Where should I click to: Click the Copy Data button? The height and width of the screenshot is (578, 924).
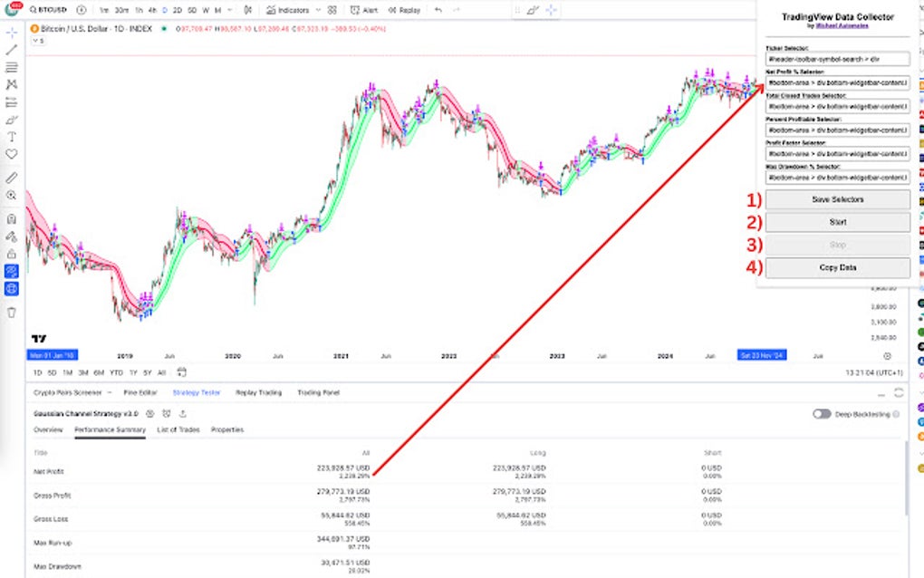click(x=837, y=267)
